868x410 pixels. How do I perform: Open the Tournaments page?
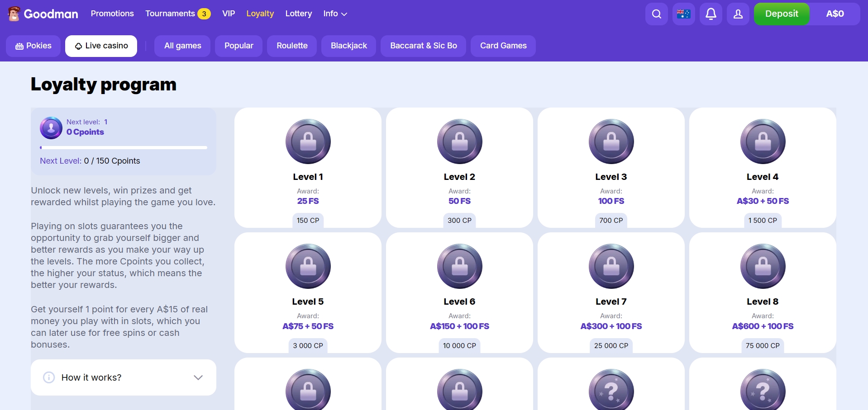click(171, 14)
